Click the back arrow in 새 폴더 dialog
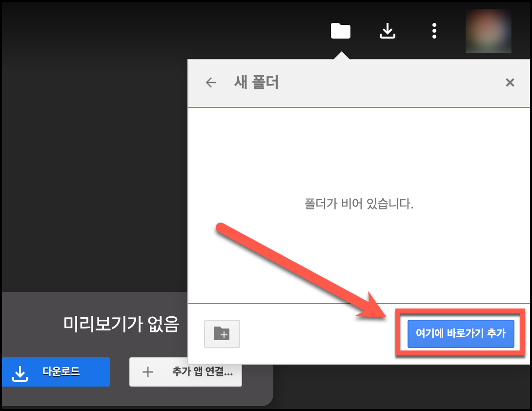Viewport: 532px width, 411px height. pos(210,82)
